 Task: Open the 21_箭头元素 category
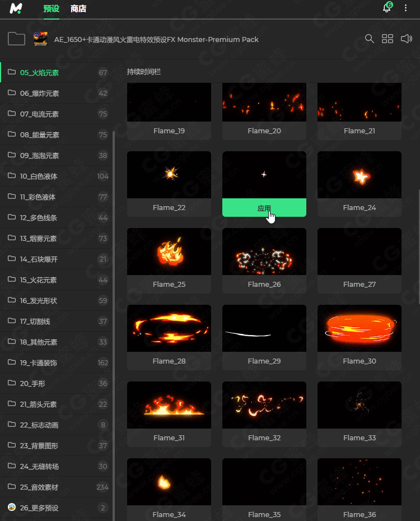[56, 404]
